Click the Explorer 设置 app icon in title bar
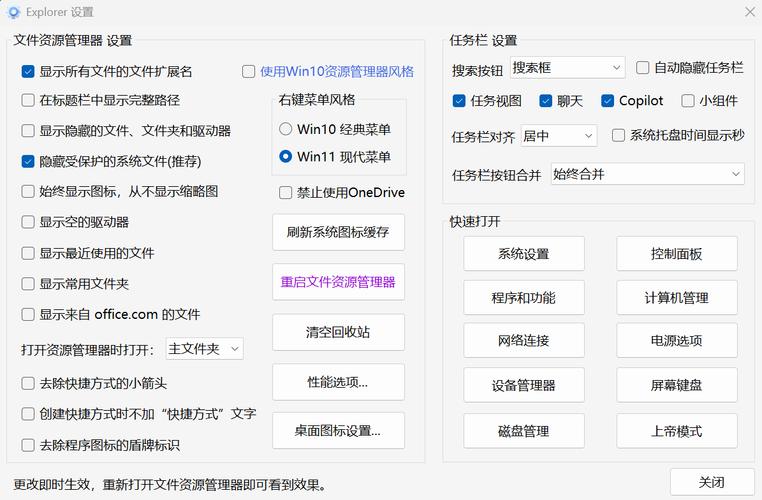 14,12
